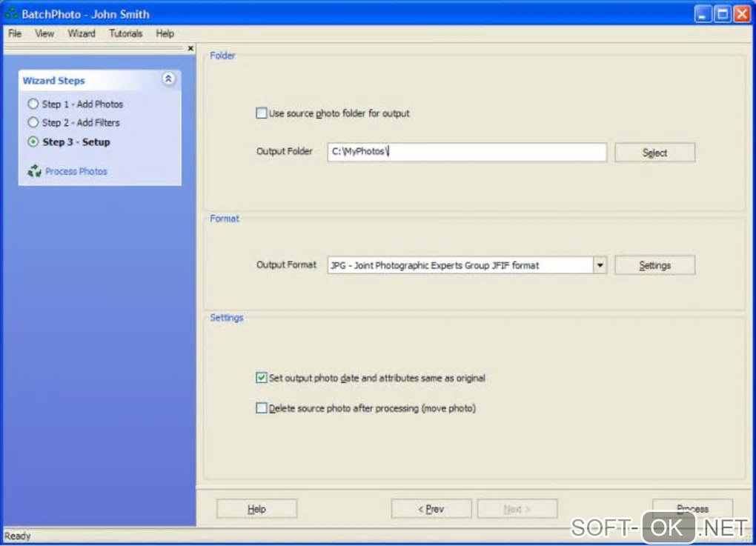This screenshot has height=546, width=756.
Task: Click Select button for output folder
Action: click(654, 153)
